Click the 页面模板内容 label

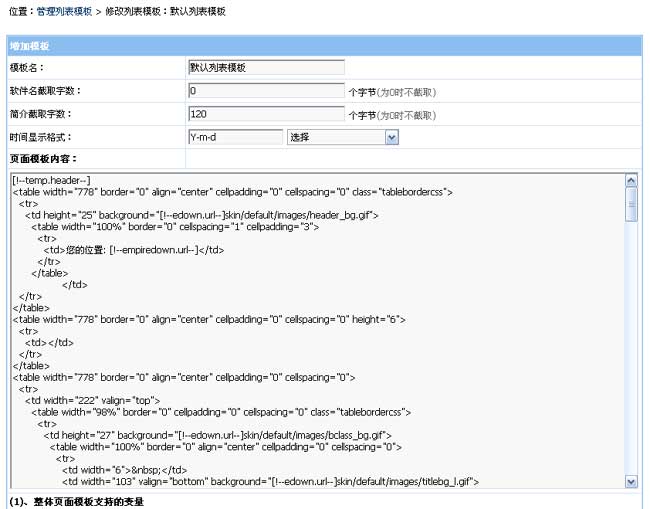pyautogui.click(x=43, y=159)
